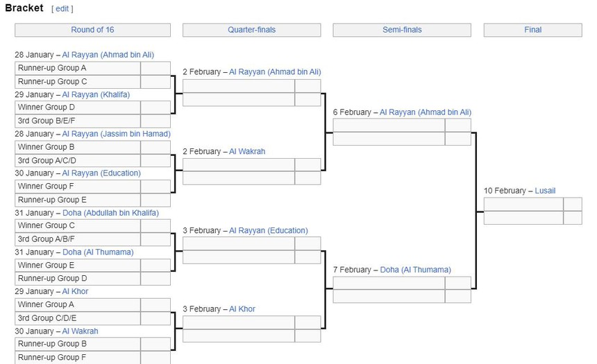
Task: Open semi-final Doha (Al Thumama) link 7 February
Action: 415,270
